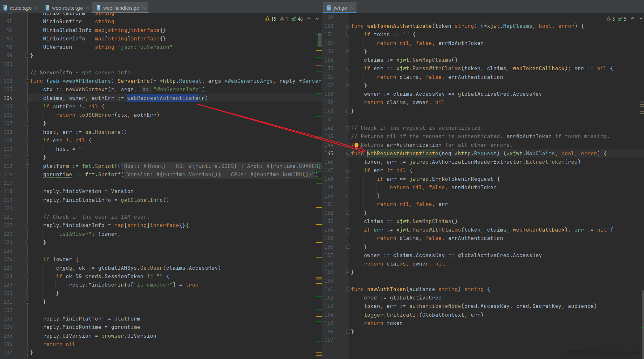Go to next highlighted error in left editor

(317, 18)
